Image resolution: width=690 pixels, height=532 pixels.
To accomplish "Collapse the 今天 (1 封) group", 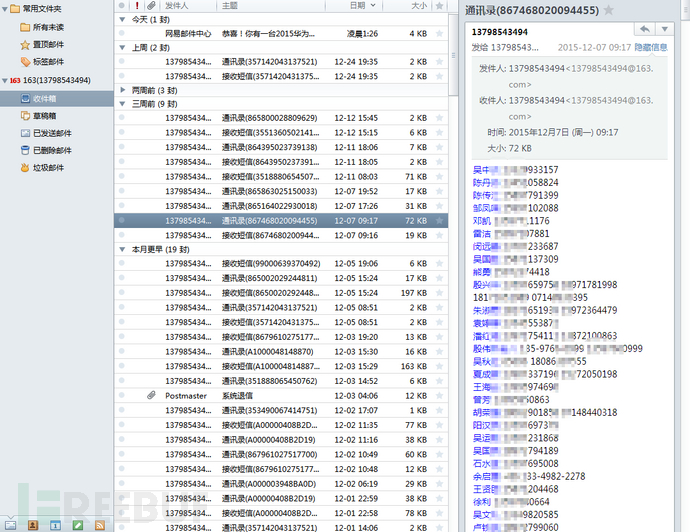I will 122,19.
